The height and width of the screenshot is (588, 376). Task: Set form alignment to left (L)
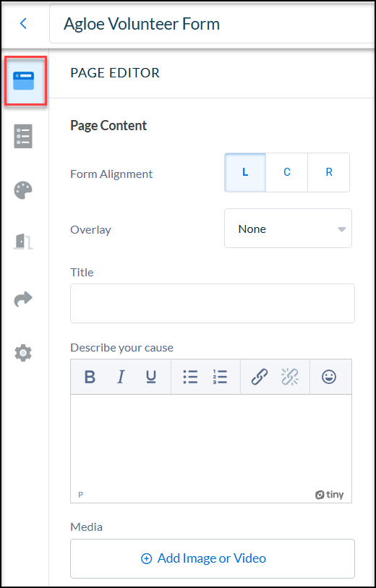(x=245, y=172)
